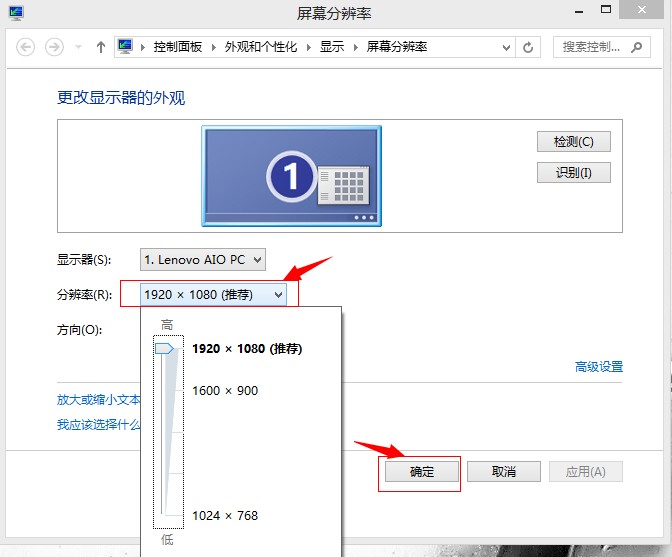Go to 显示 in the breadcrumb path
This screenshot has height=557, width=672.
[332, 47]
